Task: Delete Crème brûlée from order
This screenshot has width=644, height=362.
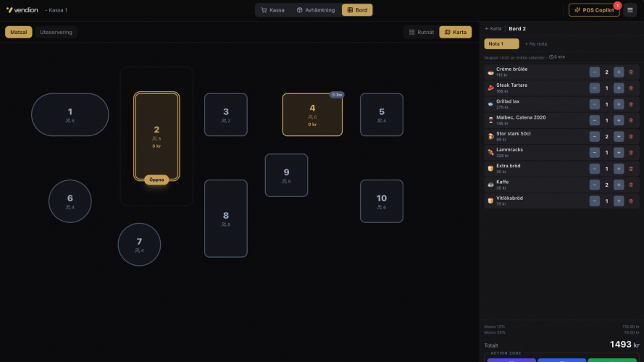Action: point(631,72)
